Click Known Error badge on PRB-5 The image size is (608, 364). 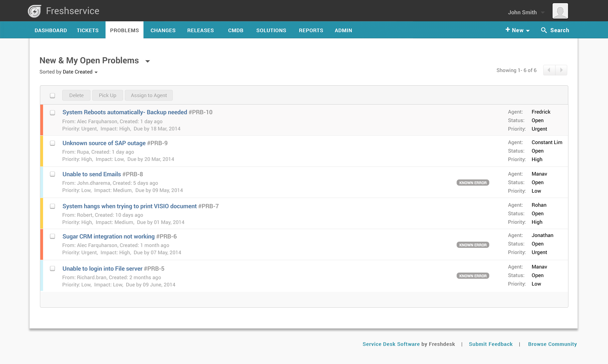473,276
